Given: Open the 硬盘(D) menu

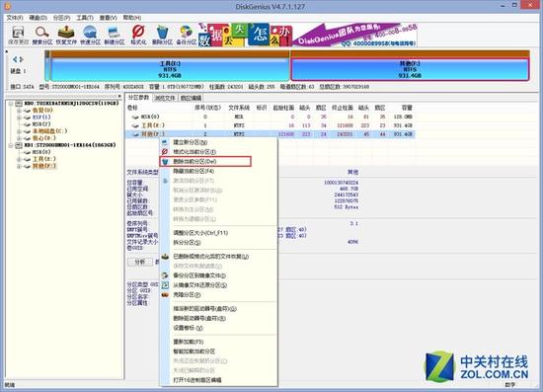Looking at the screenshot, I should (39, 18).
